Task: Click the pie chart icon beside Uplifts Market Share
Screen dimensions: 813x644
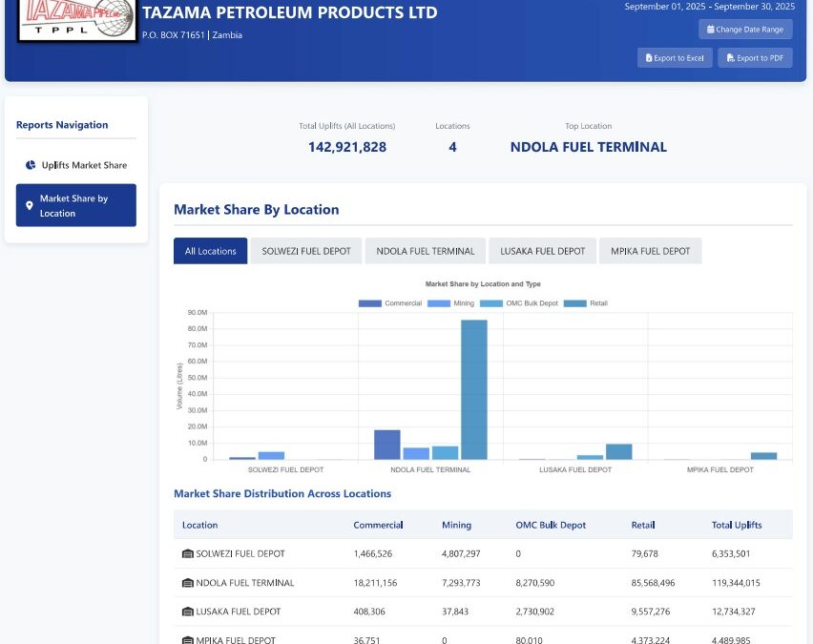Action: click(31, 165)
